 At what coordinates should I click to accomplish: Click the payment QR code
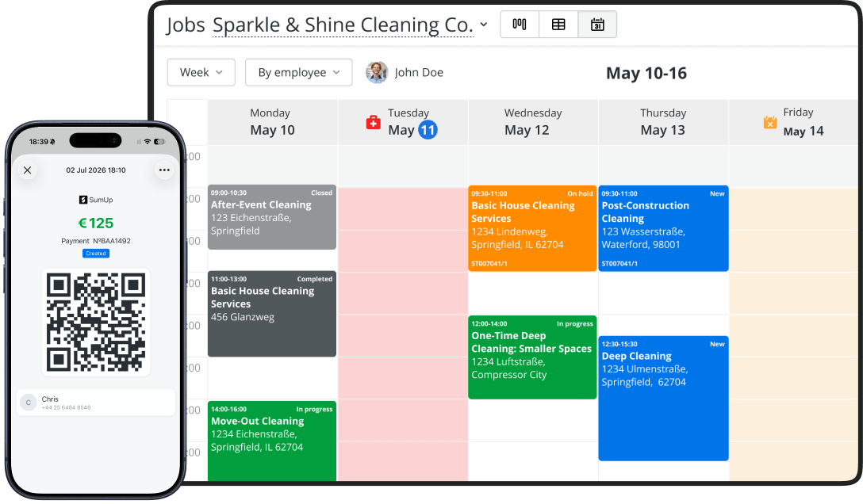point(96,322)
